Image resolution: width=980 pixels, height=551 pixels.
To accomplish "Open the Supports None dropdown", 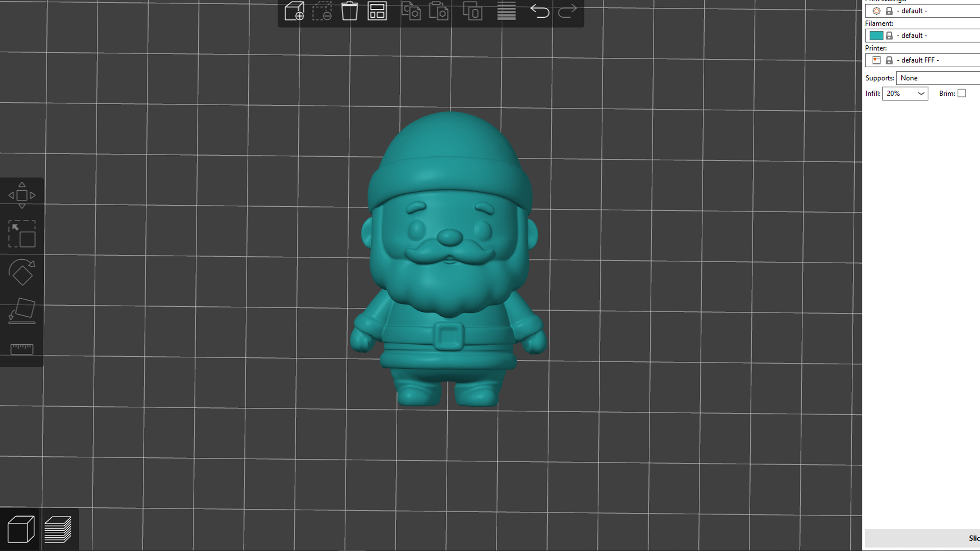I will (x=938, y=78).
